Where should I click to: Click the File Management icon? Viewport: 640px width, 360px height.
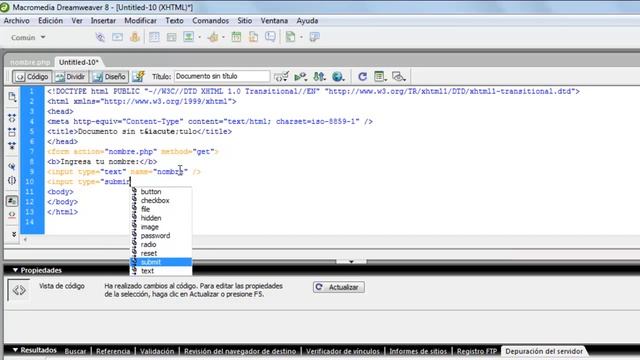(x=319, y=76)
